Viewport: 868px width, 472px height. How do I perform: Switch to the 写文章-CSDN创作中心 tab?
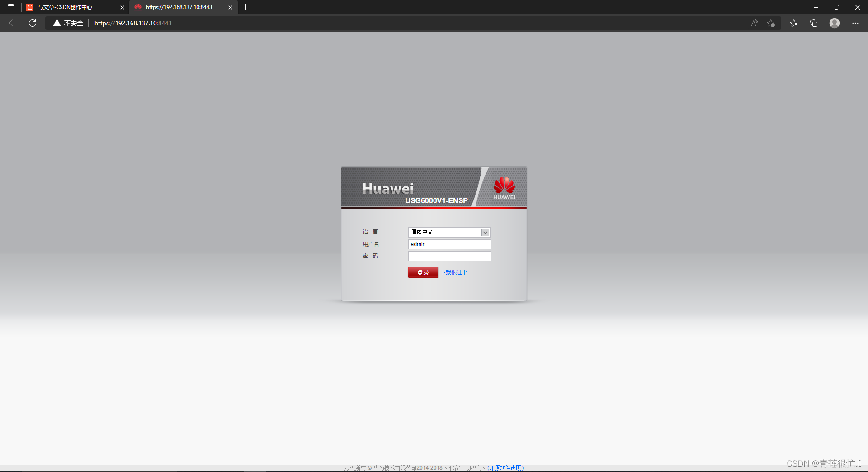coord(75,7)
